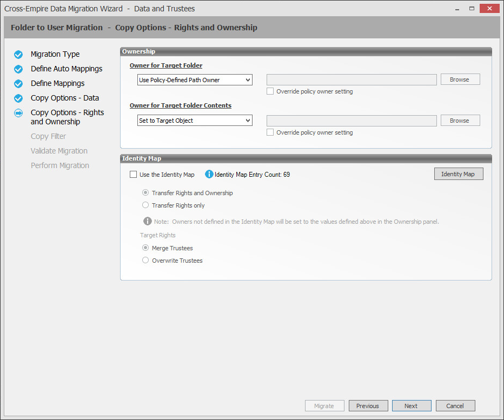The height and width of the screenshot is (420, 504).
Task: Browse for the Target Folder owner
Action: (x=460, y=79)
